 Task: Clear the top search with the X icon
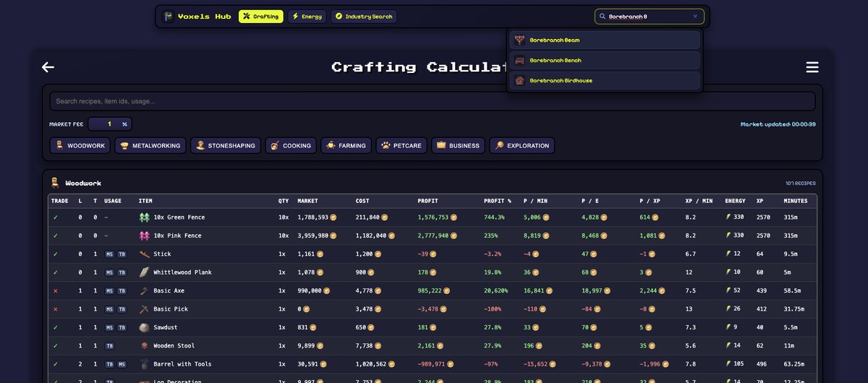pos(695,16)
